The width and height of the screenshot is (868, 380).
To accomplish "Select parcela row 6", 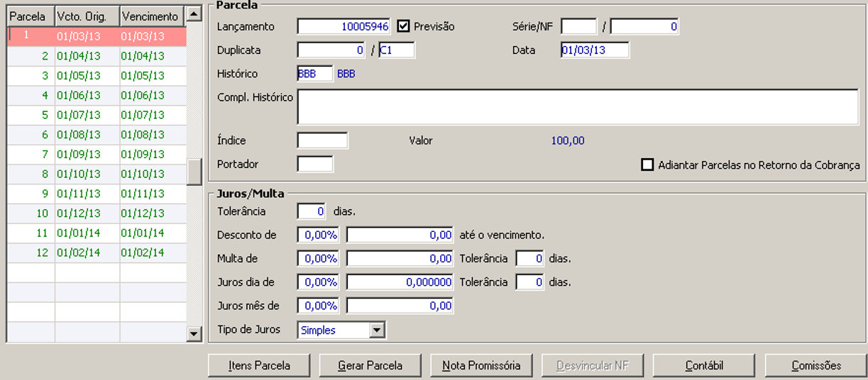I will pos(97,135).
